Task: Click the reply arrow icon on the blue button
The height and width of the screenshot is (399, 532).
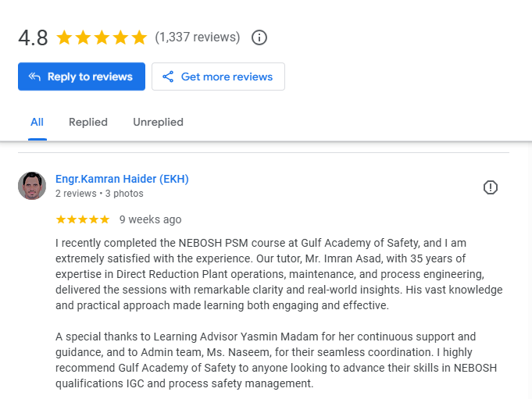Action: pyautogui.click(x=34, y=77)
